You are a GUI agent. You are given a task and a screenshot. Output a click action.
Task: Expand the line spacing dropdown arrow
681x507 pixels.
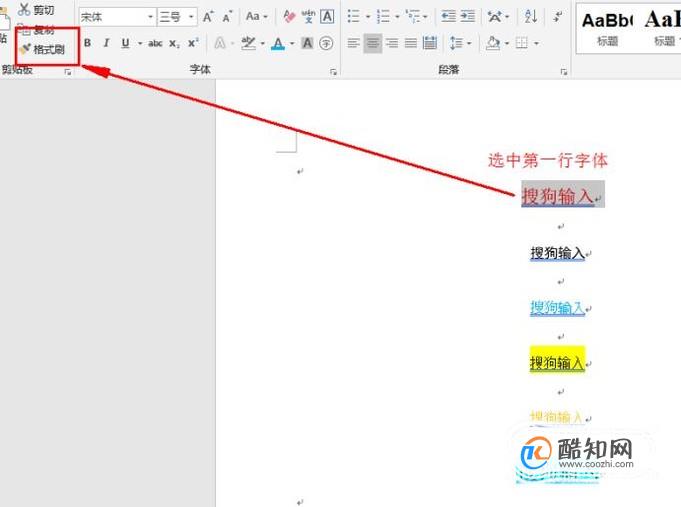pyautogui.click(x=469, y=43)
